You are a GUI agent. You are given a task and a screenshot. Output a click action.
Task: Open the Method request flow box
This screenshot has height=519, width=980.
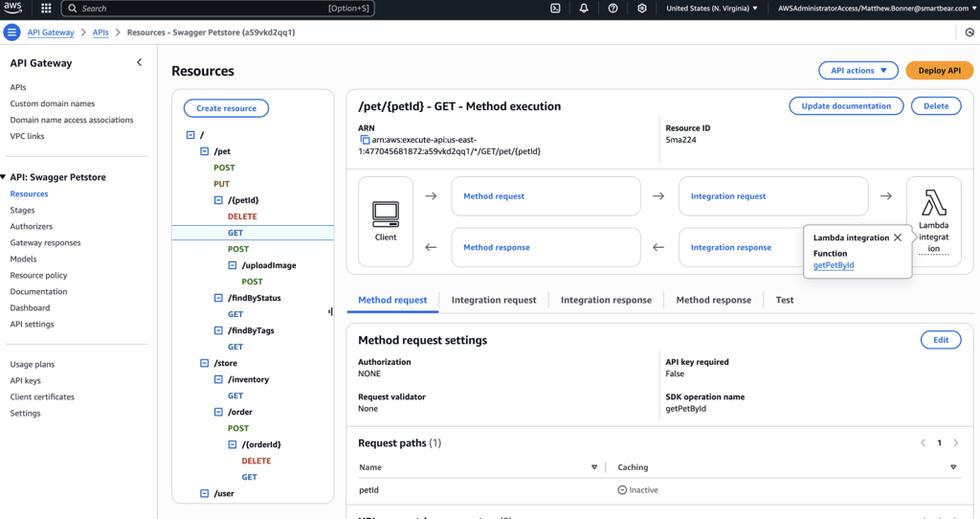point(546,196)
